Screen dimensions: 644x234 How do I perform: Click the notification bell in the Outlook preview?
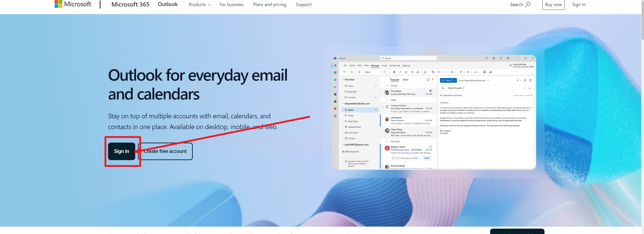click(486, 58)
